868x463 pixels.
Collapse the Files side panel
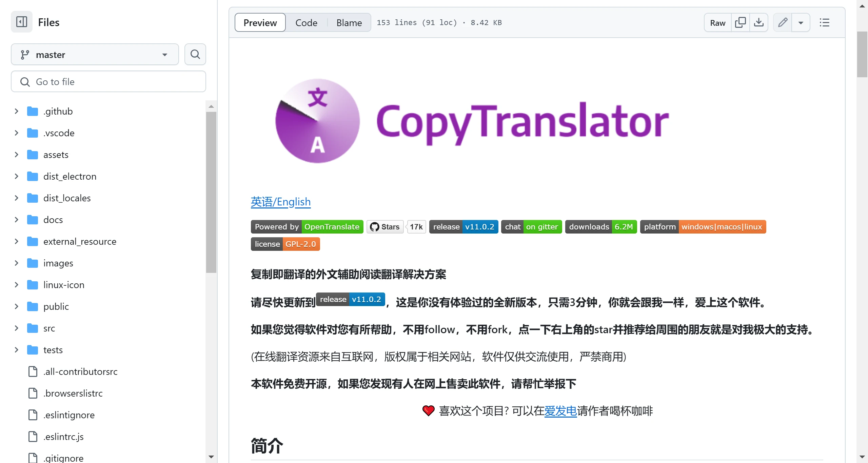(21, 22)
